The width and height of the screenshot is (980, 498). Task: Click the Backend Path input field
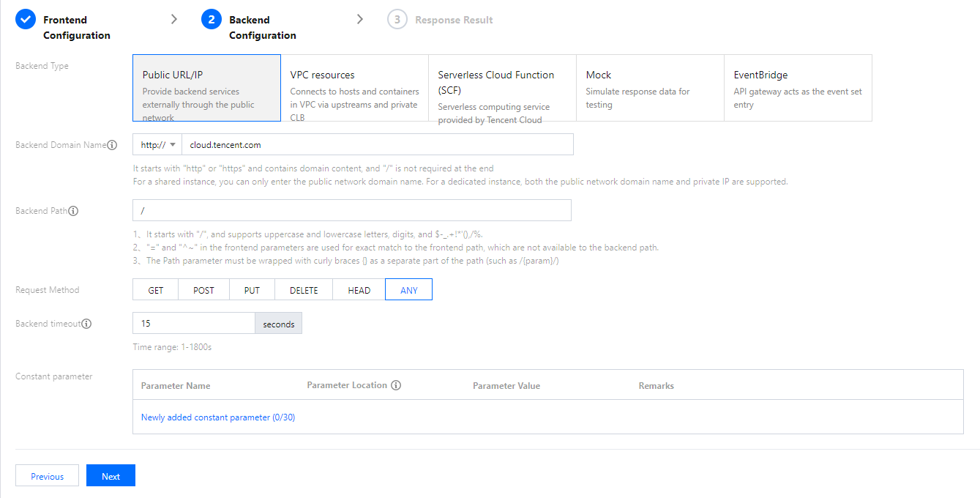point(351,211)
